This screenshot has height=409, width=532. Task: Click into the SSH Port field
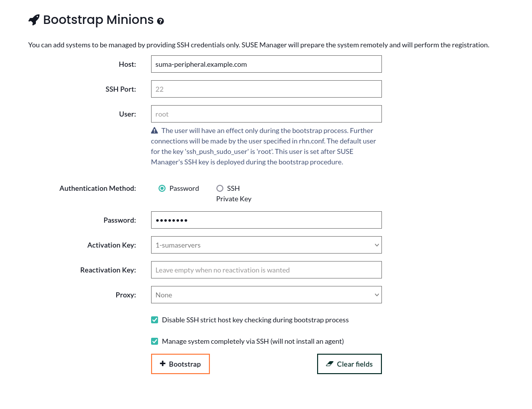pyautogui.click(x=266, y=89)
